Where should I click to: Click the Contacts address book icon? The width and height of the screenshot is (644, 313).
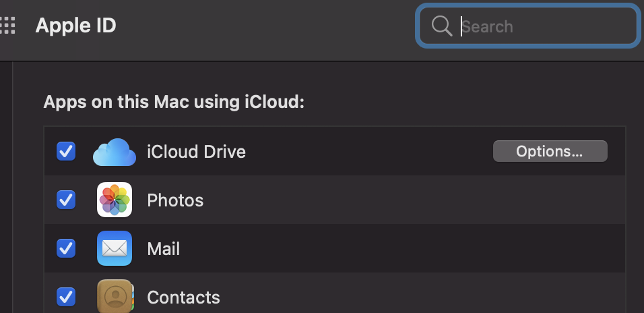(x=114, y=297)
